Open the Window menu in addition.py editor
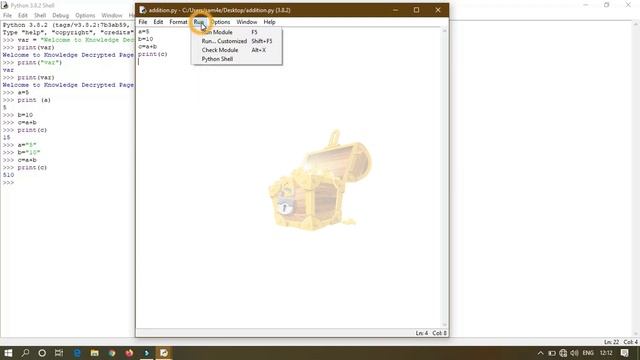This screenshot has height=360, width=640. 247,22
